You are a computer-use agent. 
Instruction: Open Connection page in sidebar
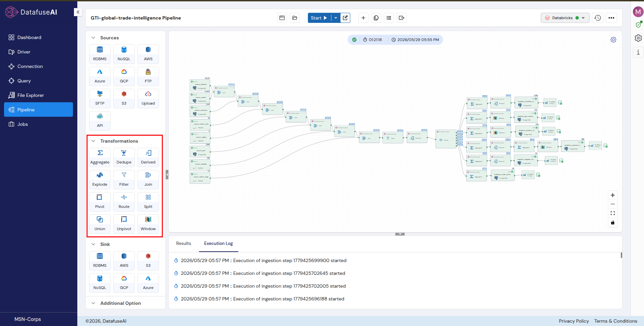38,66
